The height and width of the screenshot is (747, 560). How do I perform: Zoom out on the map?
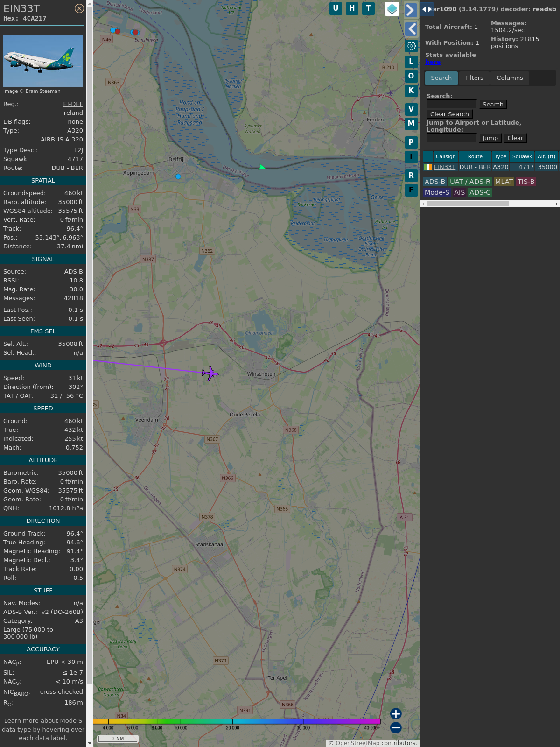coord(396,727)
